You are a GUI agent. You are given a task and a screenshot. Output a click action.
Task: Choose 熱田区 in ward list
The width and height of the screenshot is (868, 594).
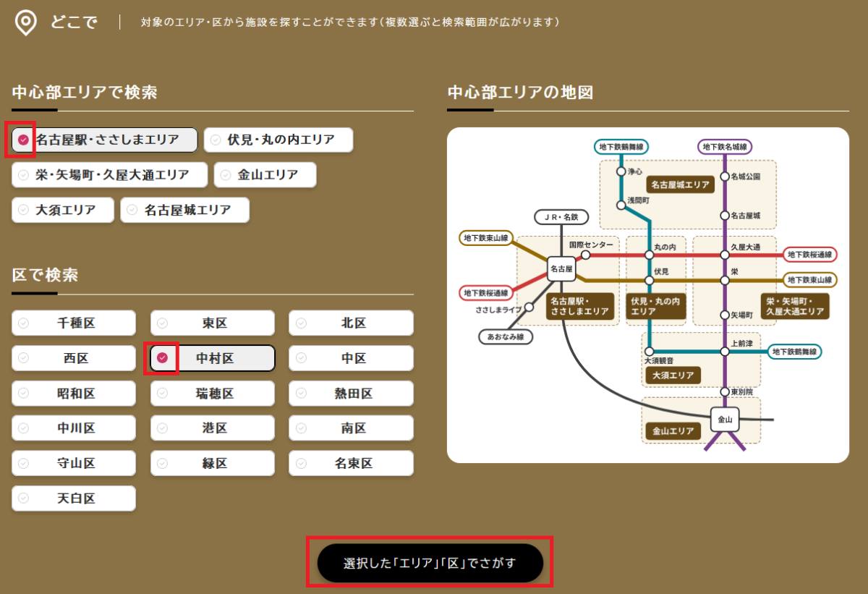[352, 394]
